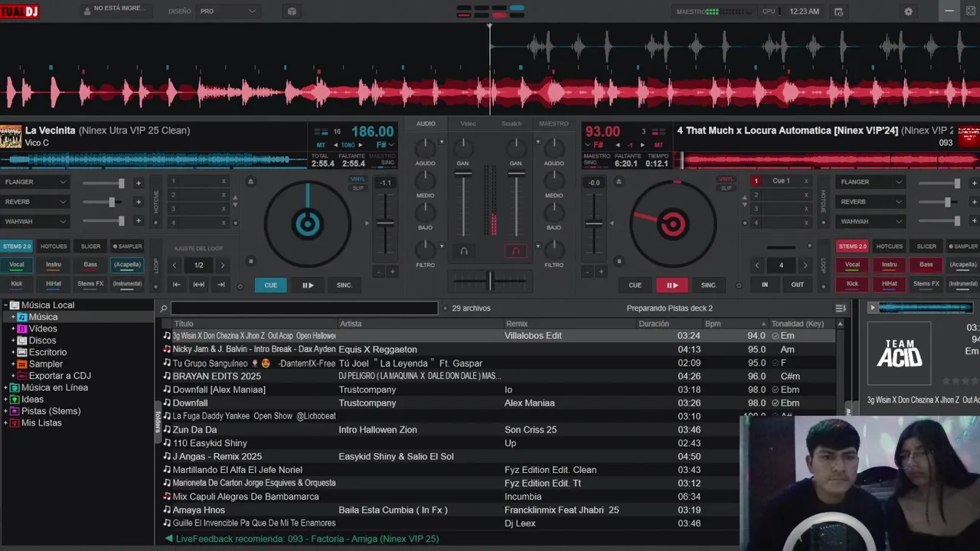
Task: Double the left deck loop length
Action: coord(223,266)
